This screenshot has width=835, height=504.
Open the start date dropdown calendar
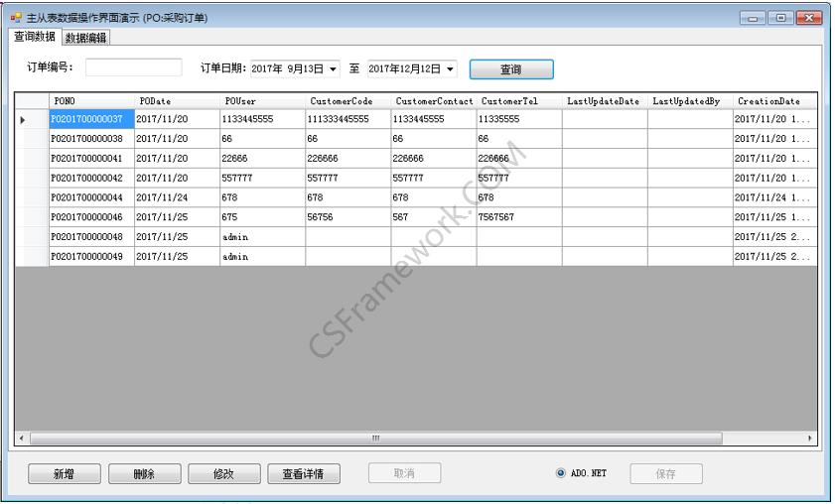tap(332, 69)
